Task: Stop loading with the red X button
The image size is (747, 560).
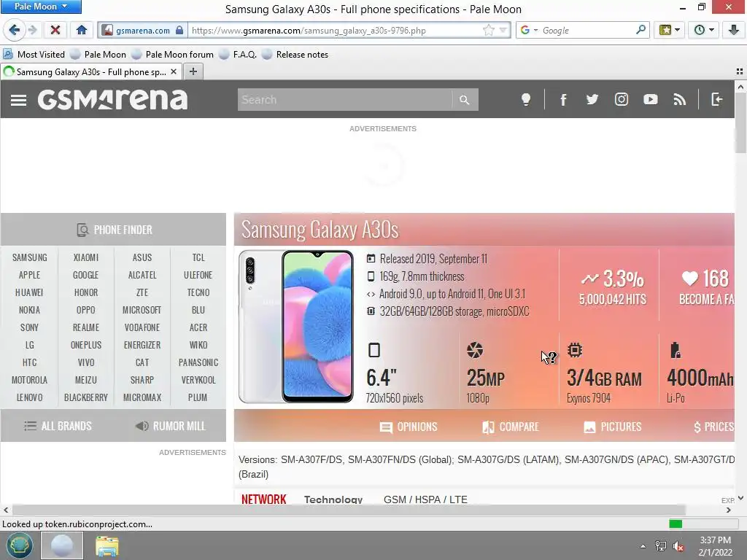Action: point(55,30)
